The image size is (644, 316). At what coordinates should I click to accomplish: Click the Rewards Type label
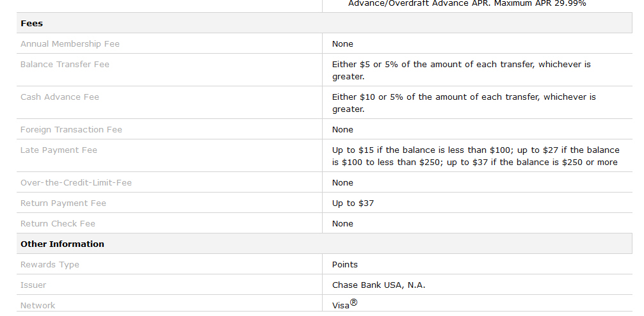(x=50, y=265)
